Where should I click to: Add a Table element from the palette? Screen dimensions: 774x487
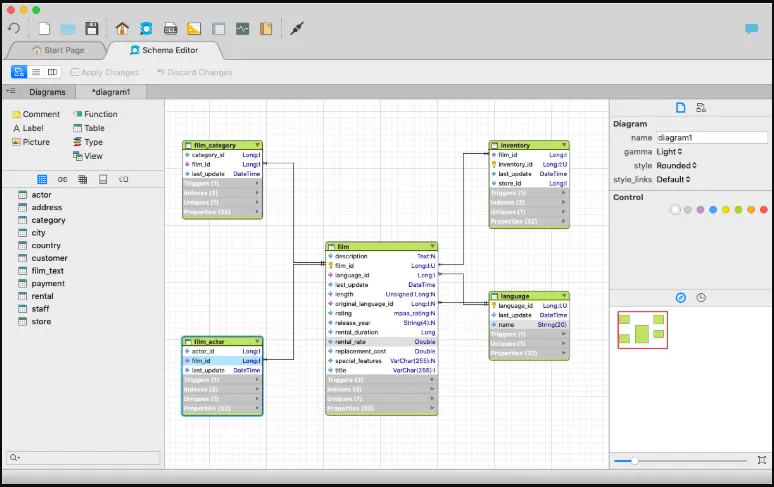(x=89, y=128)
